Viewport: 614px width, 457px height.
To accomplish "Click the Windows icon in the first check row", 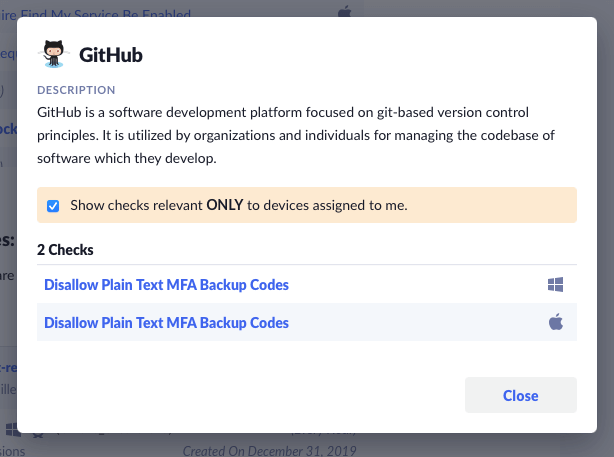I will 556,285.
